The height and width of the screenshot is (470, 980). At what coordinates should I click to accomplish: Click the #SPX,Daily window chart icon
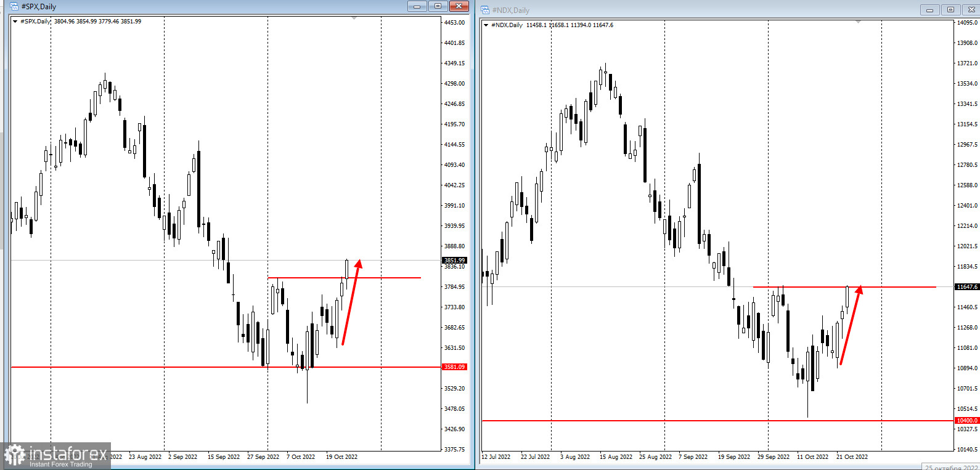[x=14, y=6]
